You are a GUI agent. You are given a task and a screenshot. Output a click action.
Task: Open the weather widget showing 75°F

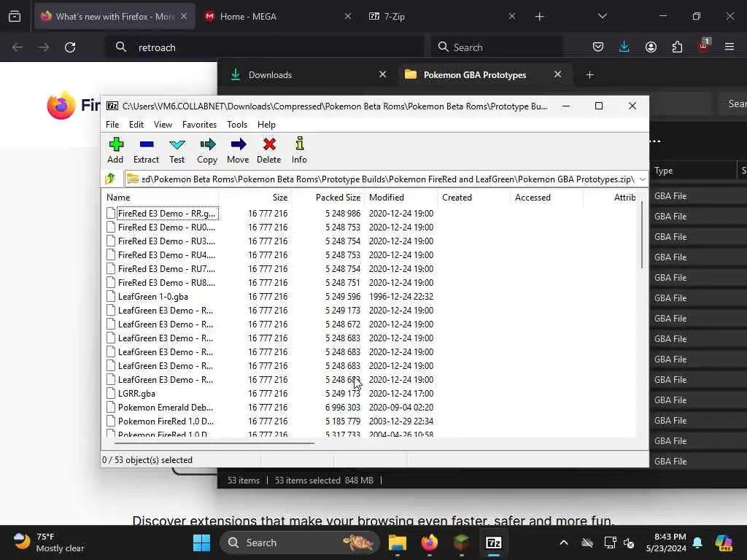[47, 542]
